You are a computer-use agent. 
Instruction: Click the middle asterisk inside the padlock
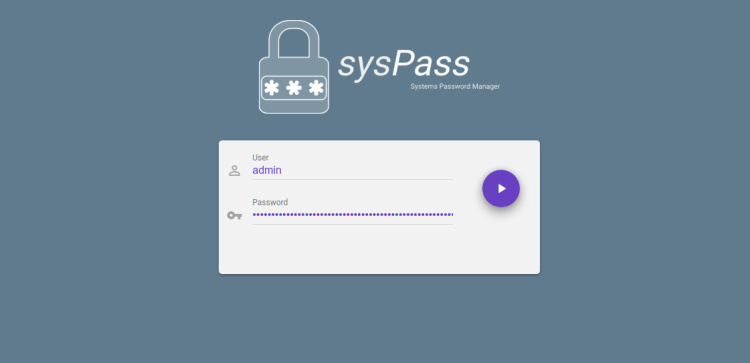click(x=294, y=88)
